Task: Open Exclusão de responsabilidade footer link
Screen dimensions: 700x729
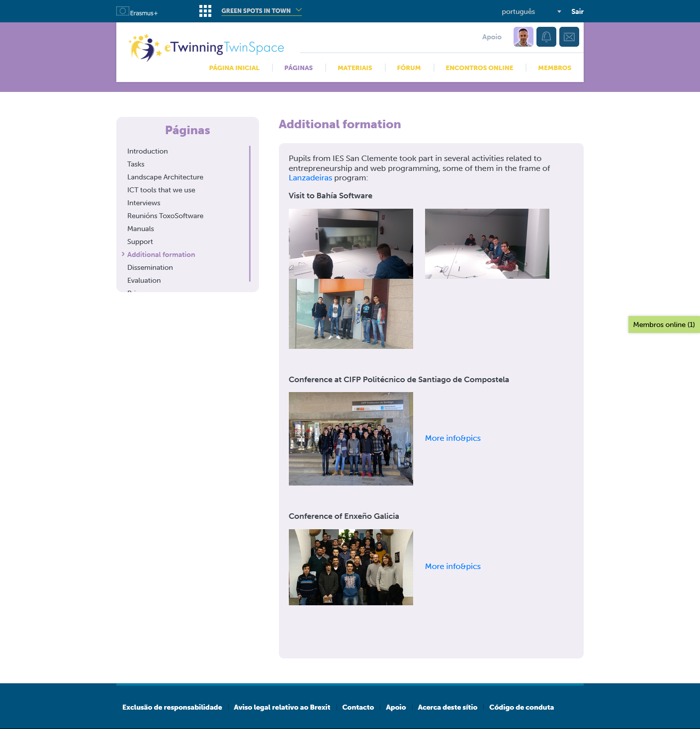Action: point(172,707)
